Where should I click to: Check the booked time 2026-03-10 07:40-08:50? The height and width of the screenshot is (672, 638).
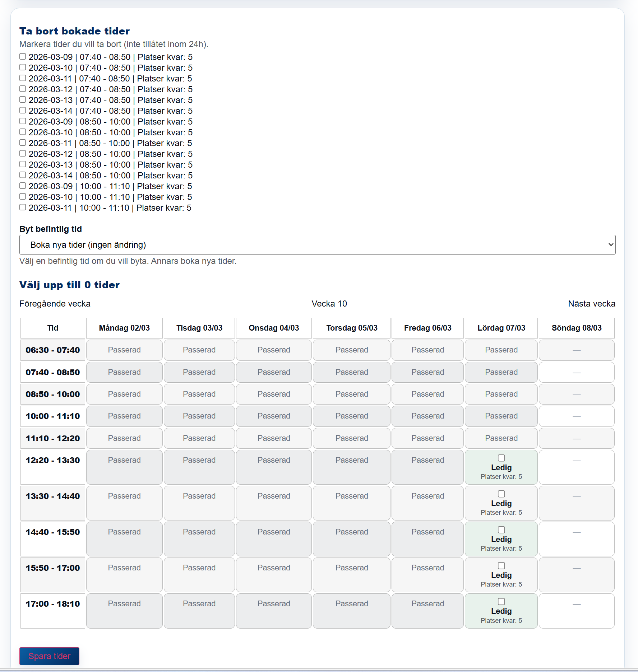[x=23, y=67]
